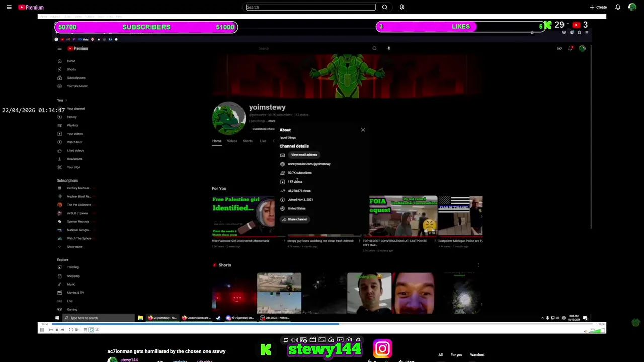Click the green K overlay icon
The height and width of the screenshot is (362, 644).
(x=266, y=349)
